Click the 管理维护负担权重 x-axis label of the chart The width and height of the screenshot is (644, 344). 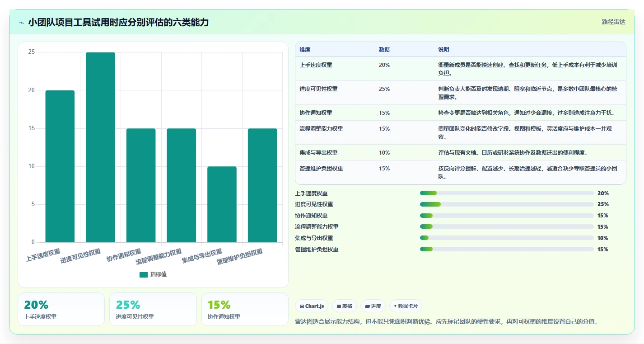[x=239, y=257]
